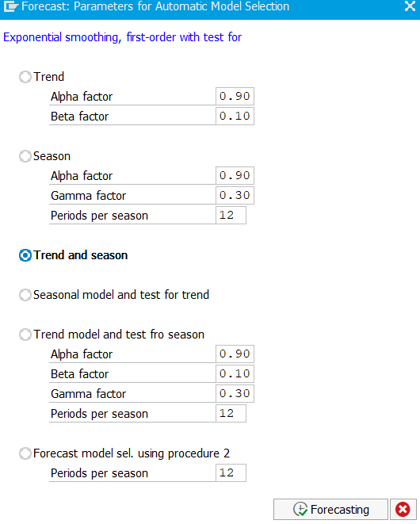Click the Gamma factor field under Season
Viewport: 420px width, 524px height.
235,195
